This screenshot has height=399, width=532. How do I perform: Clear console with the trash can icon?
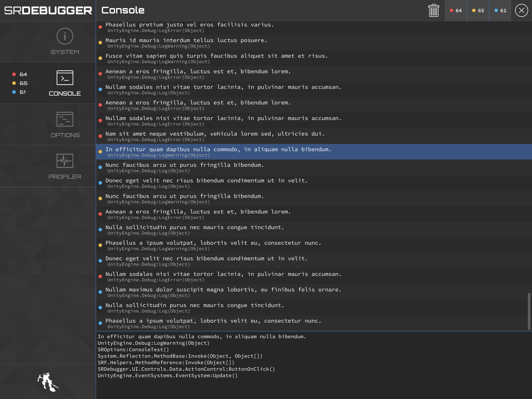coord(434,10)
